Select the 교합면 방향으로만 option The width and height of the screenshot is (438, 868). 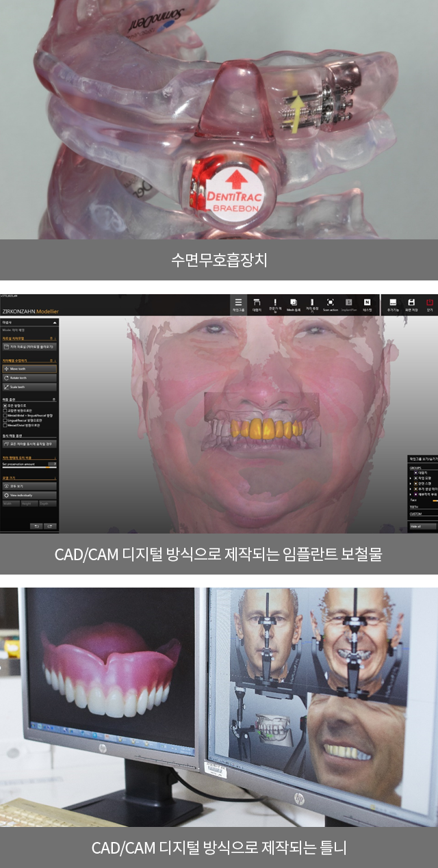point(18,410)
